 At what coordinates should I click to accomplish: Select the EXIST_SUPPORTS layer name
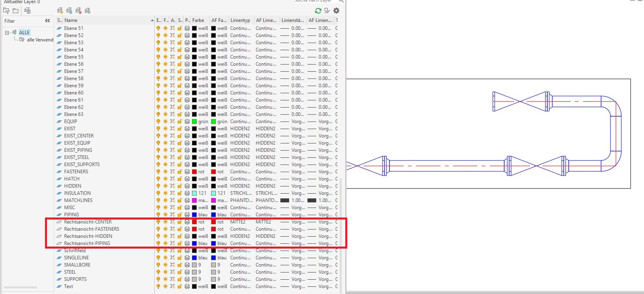[x=82, y=165]
